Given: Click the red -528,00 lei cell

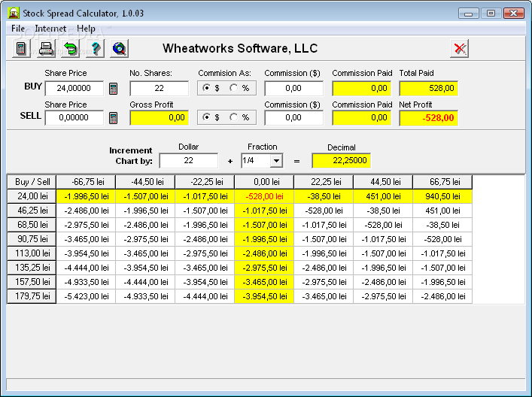Looking at the screenshot, I should (264, 196).
